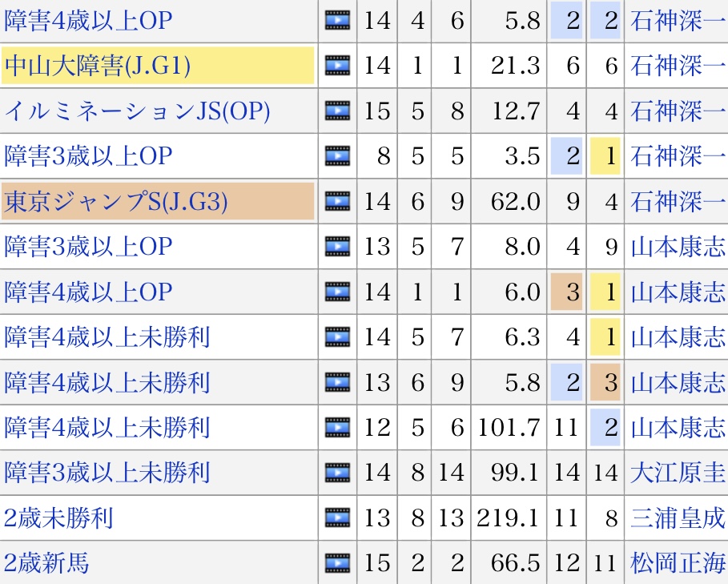
Task: Play the 2歳新馬 race video icon
Action: 338,563
